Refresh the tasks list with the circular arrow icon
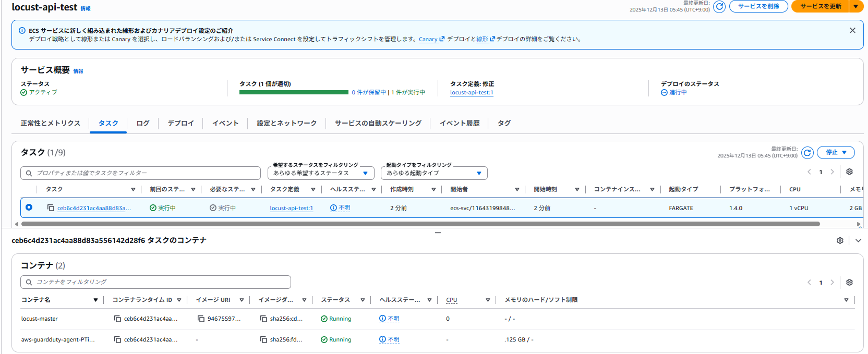Viewport: 868px width, 354px height. tap(807, 153)
